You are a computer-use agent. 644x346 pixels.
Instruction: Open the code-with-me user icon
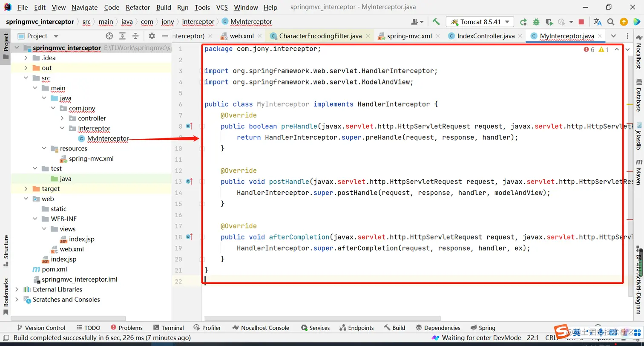pos(417,22)
